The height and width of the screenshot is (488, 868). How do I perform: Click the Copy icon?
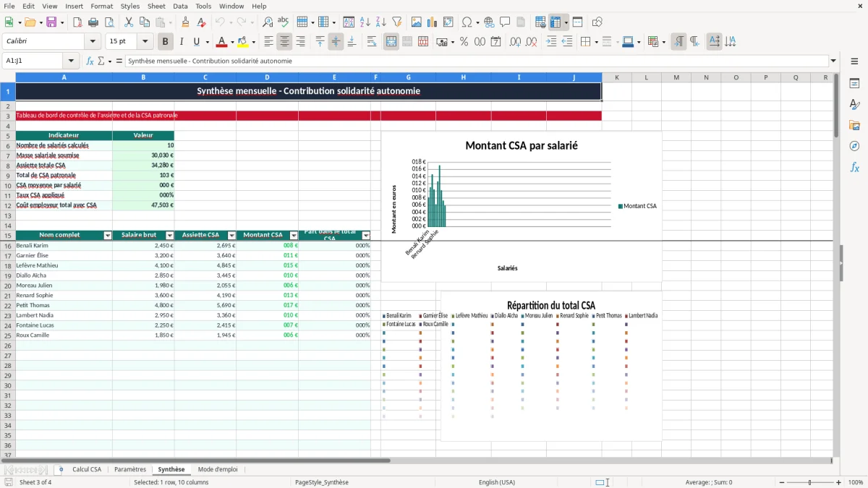pos(144,22)
